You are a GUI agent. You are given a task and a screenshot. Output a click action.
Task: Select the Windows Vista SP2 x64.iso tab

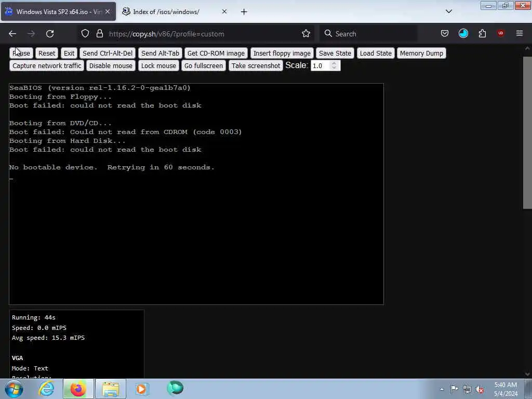(58, 12)
